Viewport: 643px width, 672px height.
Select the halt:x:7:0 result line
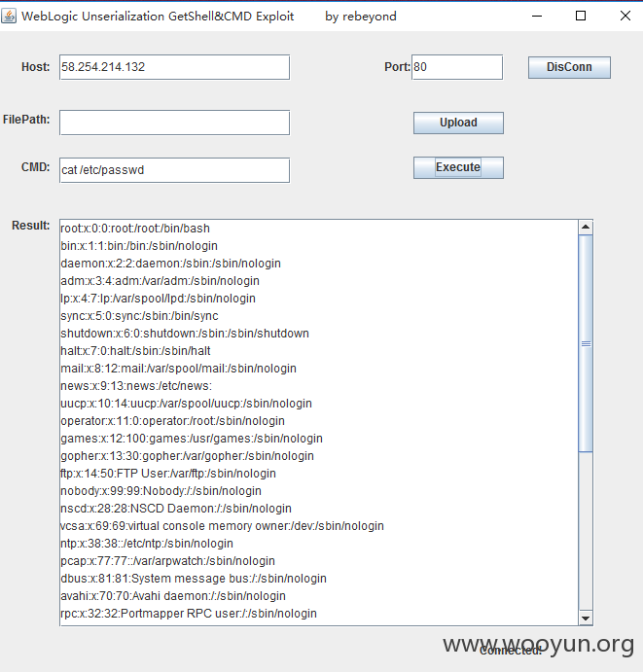tap(135, 351)
